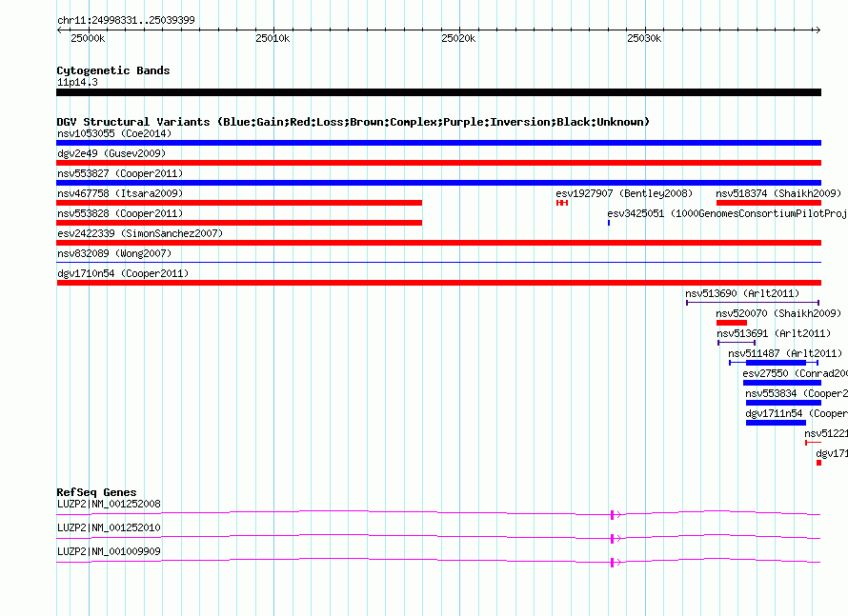Click the red nsv467758 (Itsara2009) bar
Viewport: 848px width, 616px height.
[x=238, y=203]
